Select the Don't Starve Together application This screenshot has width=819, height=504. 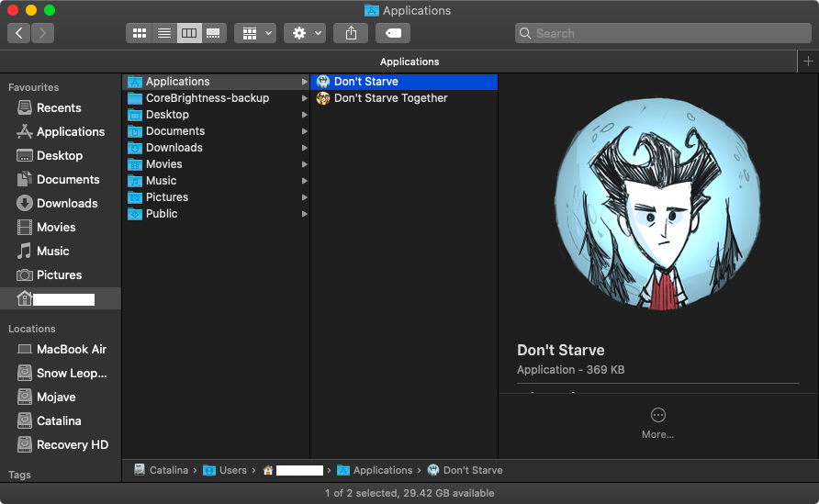point(404,98)
